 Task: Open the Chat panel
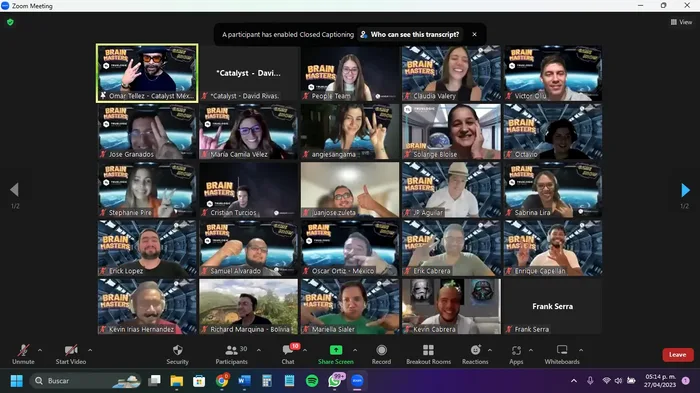[288, 355]
